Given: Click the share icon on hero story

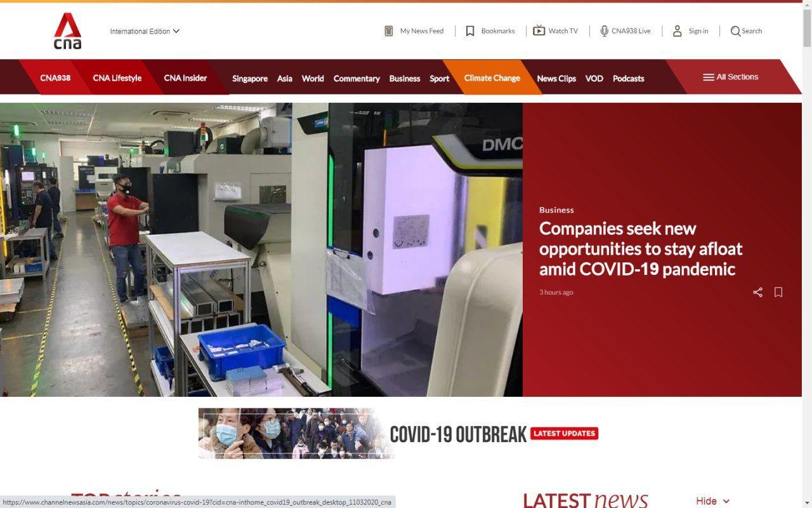Looking at the screenshot, I should pos(757,292).
